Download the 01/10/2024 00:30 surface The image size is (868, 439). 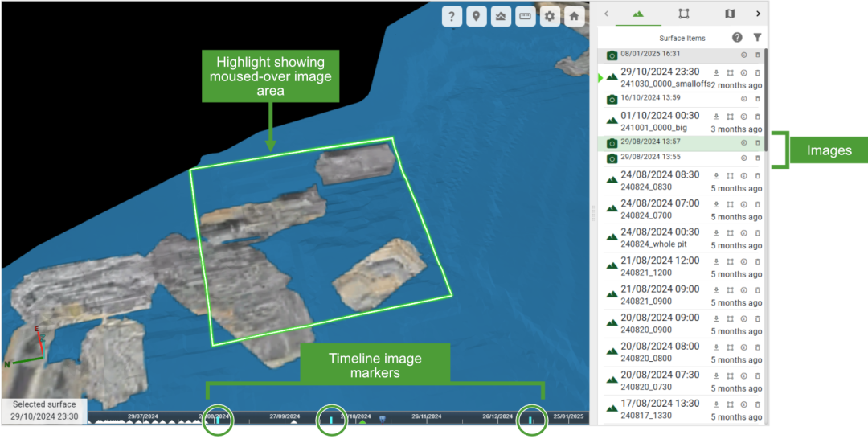(716, 117)
